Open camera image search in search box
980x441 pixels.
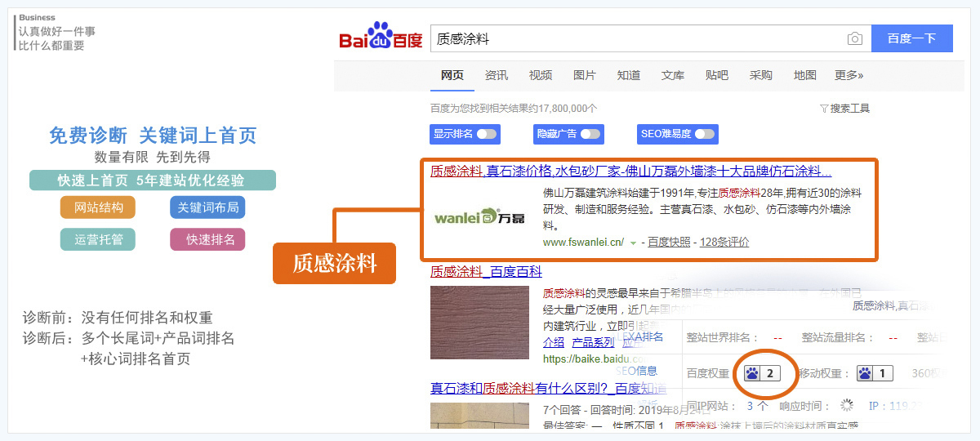point(854,38)
